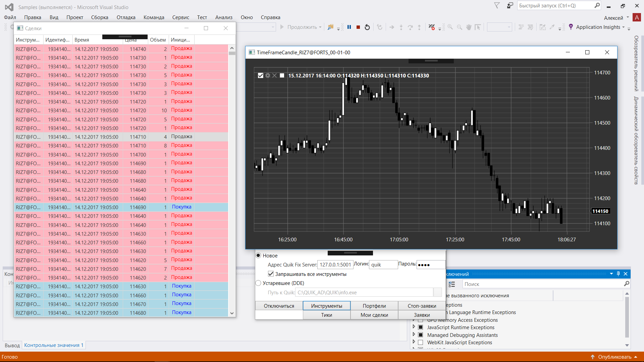This screenshot has height=362, width=644.
Task: Expand JavaScript Runtime Exceptions tree item
Action: click(414, 327)
